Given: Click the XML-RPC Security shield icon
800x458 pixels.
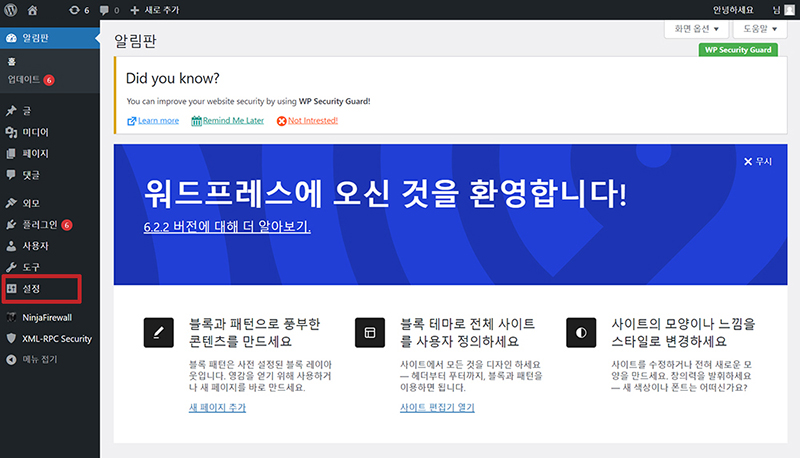Looking at the screenshot, I should (11, 338).
